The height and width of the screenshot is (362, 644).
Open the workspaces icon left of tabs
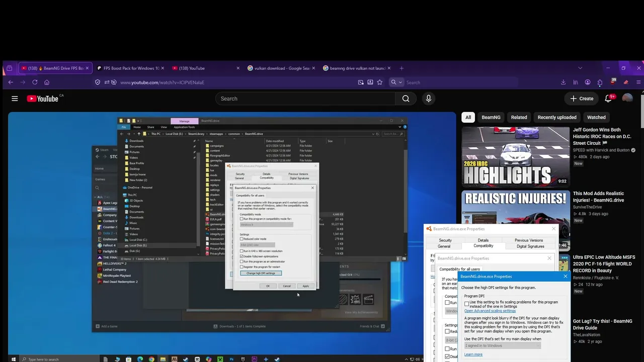point(9,68)
